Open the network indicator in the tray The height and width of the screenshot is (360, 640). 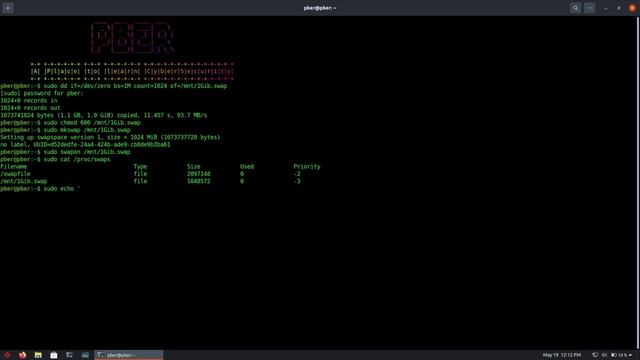(595, 355)
